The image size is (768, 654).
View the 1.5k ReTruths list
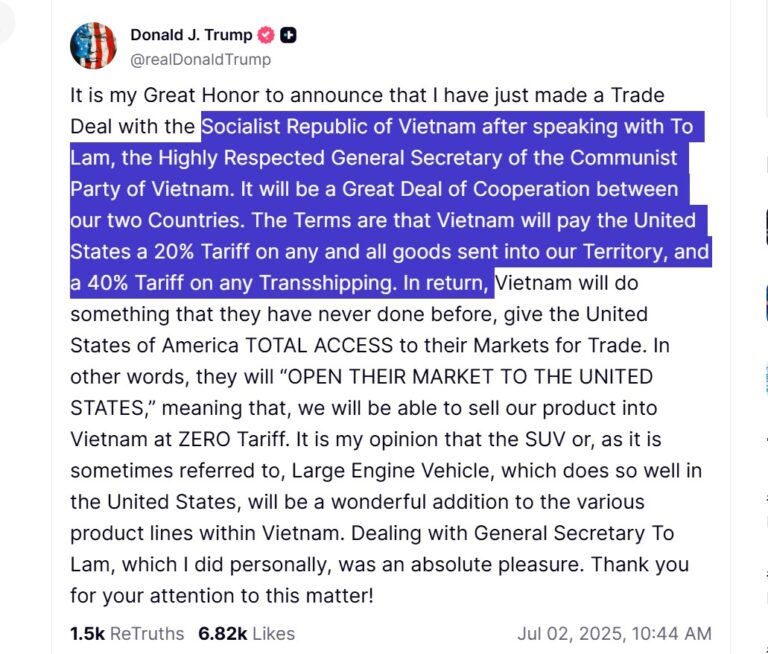coord(127,633)
